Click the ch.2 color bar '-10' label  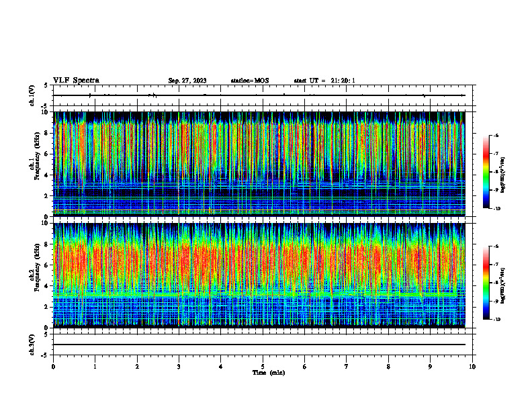(497, 319)
